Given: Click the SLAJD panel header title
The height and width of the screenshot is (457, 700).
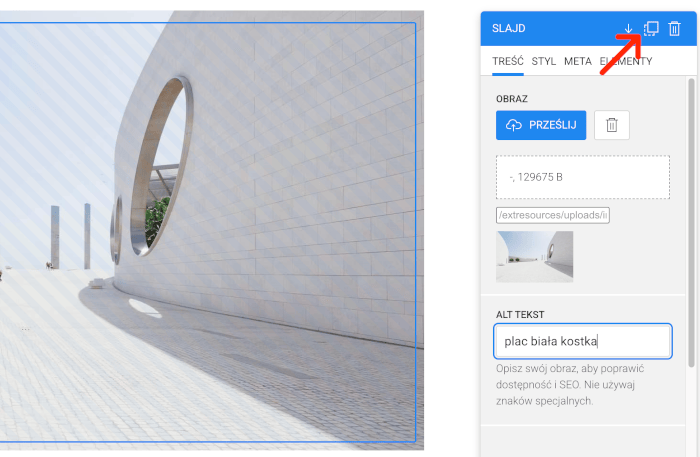Looking at the screenshot, I should (x=508, y=29).
